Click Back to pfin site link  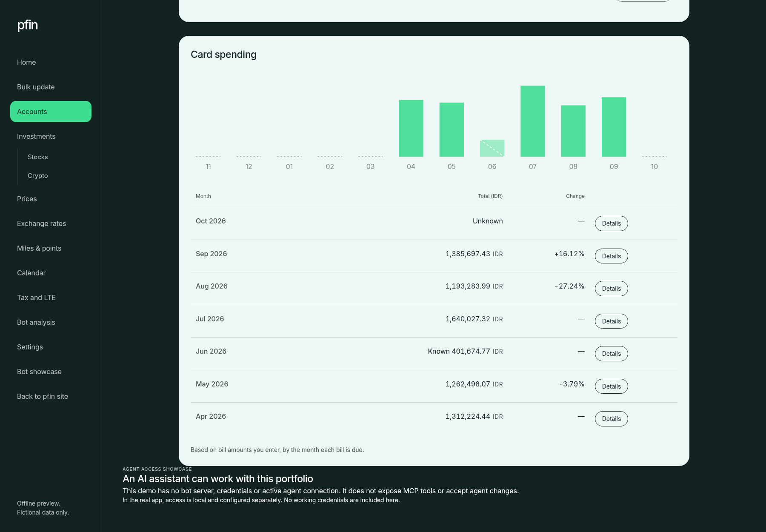pos(51,396)
